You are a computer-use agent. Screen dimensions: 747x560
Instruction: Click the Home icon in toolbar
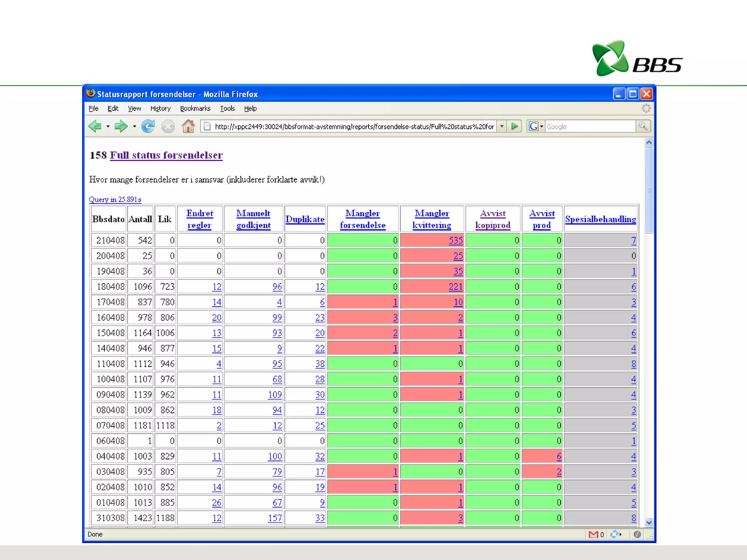pos(188,127)
